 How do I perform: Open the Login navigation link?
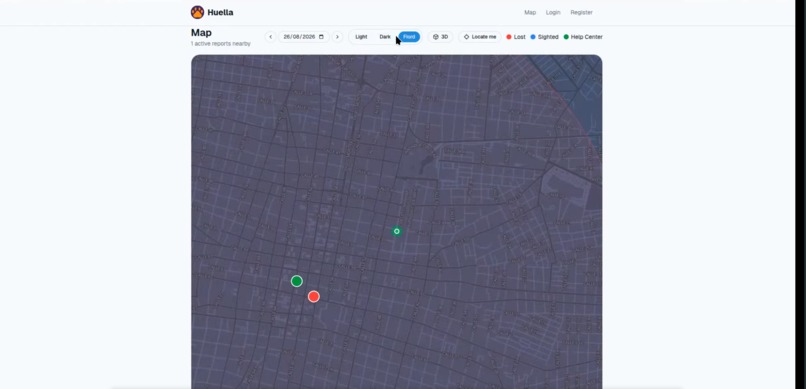click(553, 12)
